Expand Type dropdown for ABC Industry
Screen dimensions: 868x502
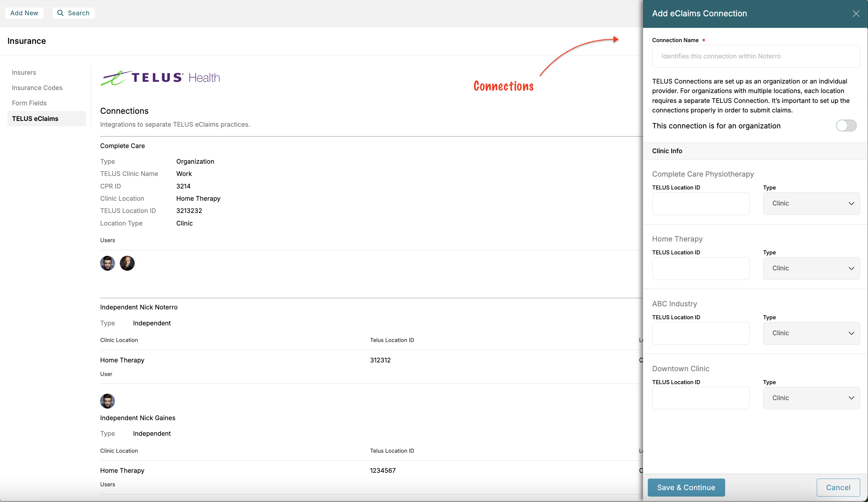811,333
